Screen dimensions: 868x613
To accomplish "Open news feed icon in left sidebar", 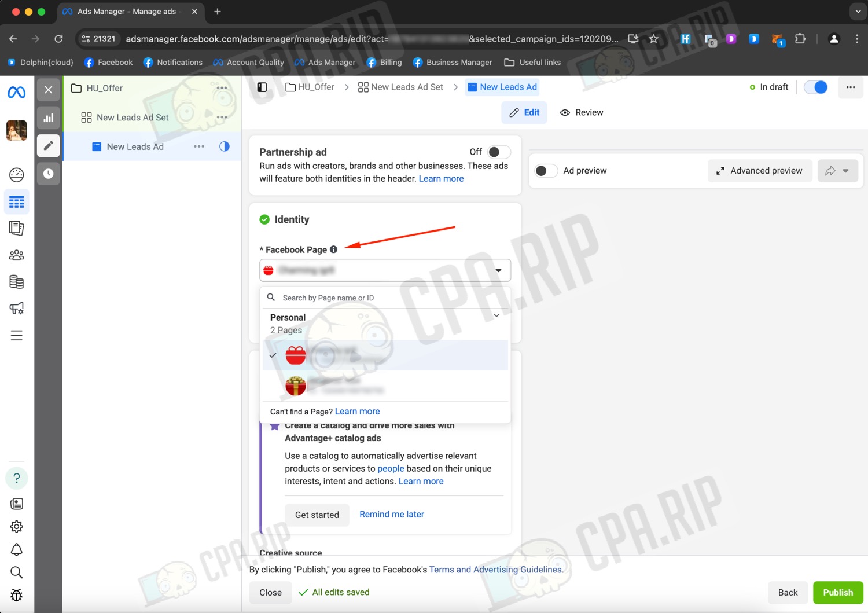I will 16,504.
